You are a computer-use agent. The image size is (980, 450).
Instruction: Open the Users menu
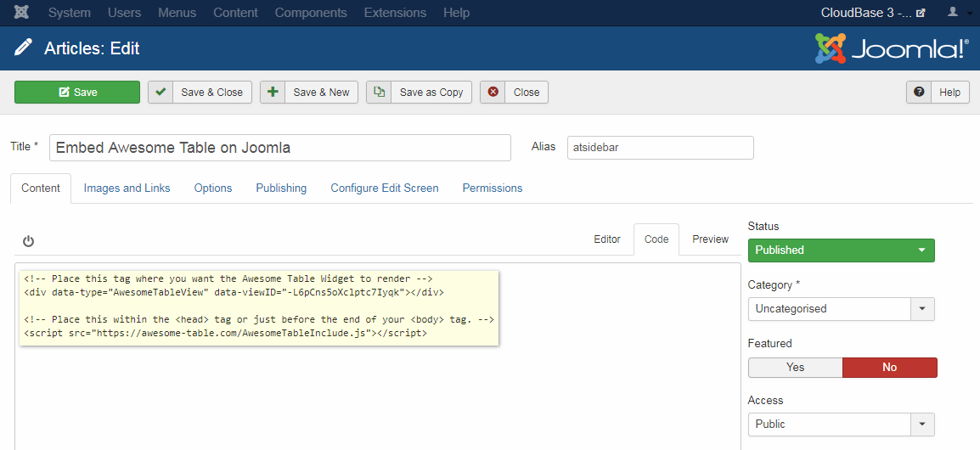tap(124, 13)
